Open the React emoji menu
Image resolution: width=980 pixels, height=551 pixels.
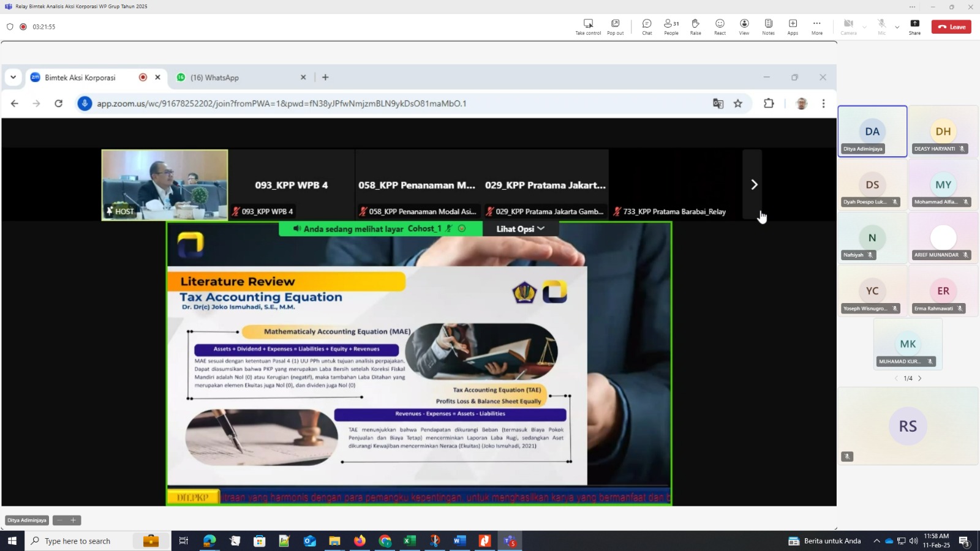click(720, 26)
